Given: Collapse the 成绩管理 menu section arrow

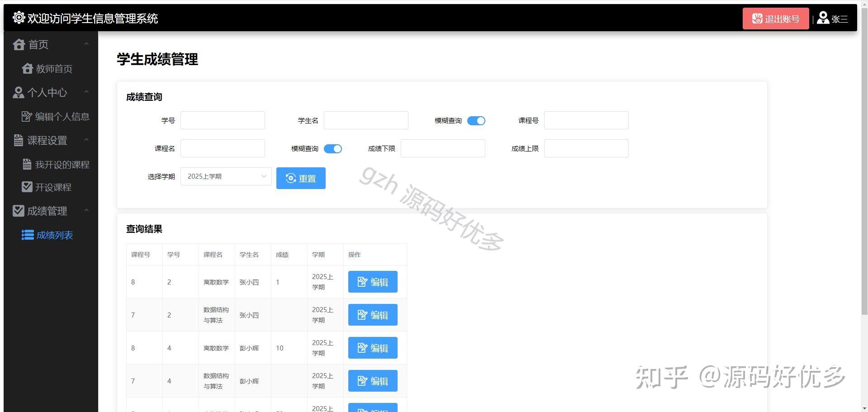Looking at the screenshot, I should (x=86, y=211).
